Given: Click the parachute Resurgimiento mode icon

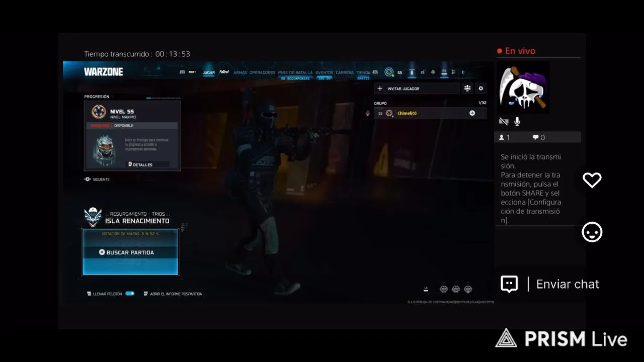Looking at the screenshot, I should tap(93, 217).
